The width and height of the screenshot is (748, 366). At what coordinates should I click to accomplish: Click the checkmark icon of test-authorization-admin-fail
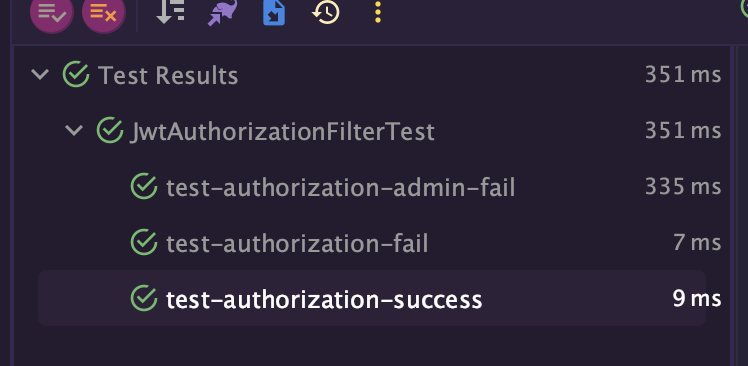[x=144, y=187]
